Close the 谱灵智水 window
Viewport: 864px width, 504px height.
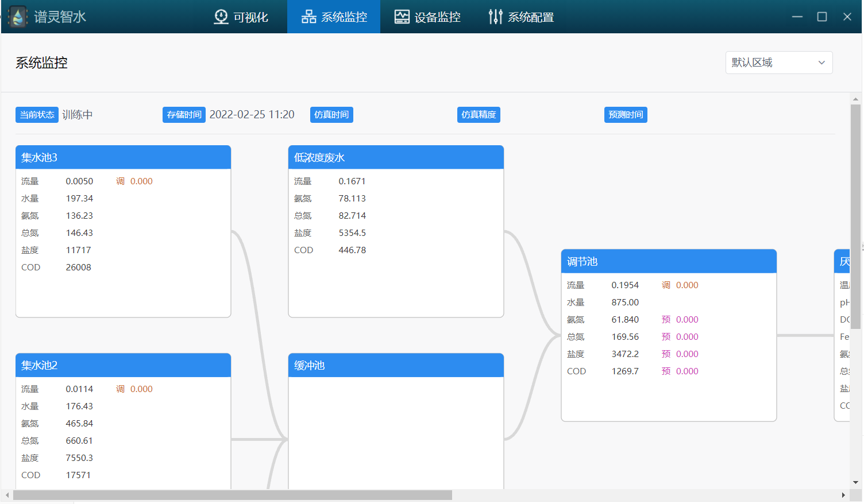click(847, 17)
